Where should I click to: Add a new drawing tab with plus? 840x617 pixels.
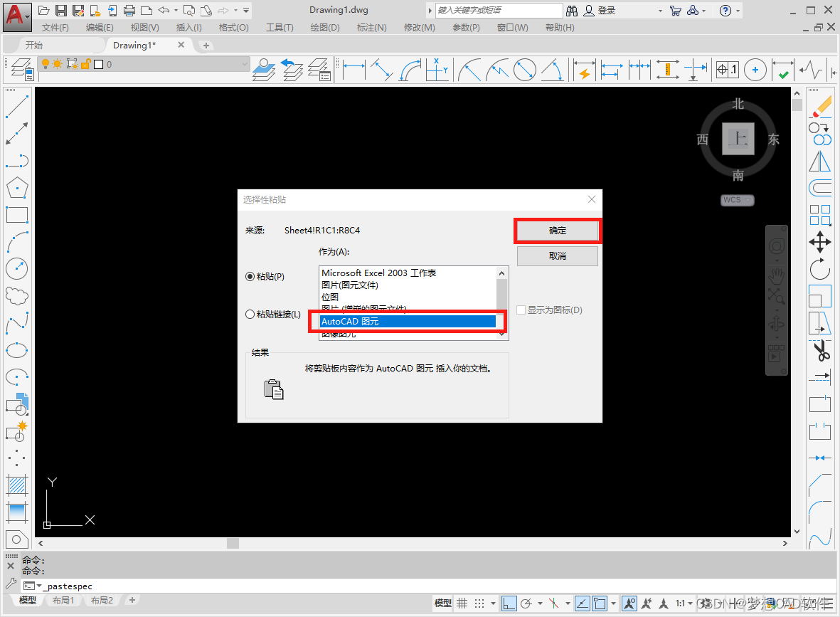pos(206,46)
